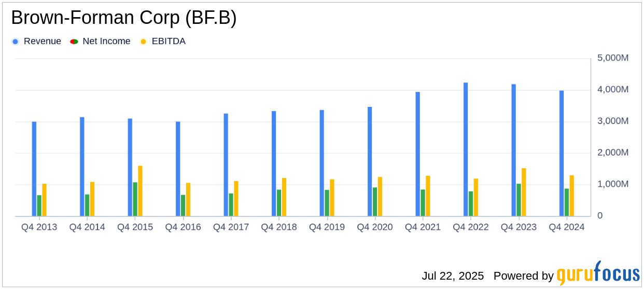Select the Q4 2023 EBITDA bar
The image size is (644, 289).
(524, 192)
